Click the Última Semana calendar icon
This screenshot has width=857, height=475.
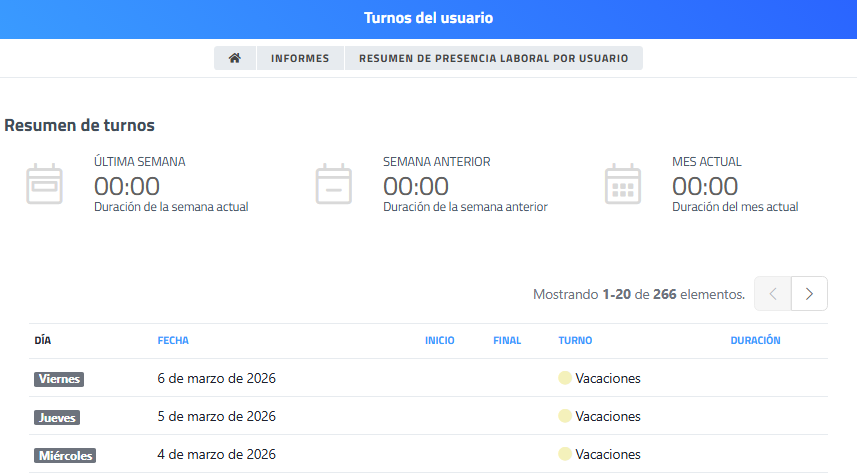(44, 184)
